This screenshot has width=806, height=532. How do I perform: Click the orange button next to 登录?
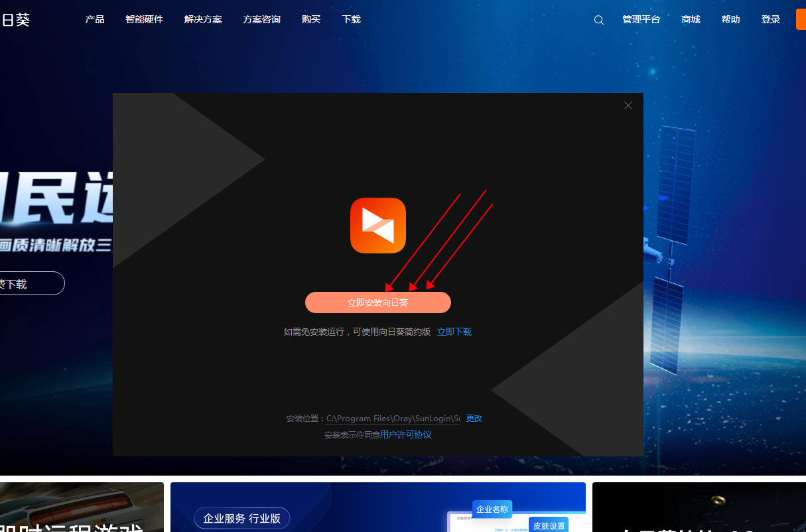pyautogui.click(x=801, y=20)
